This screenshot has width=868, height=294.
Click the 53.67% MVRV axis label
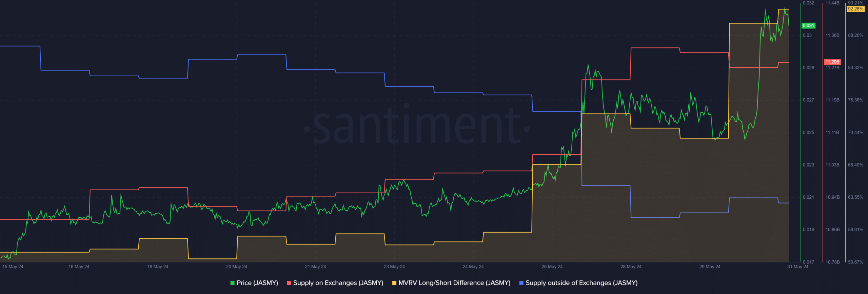click(x=855, y=262)
